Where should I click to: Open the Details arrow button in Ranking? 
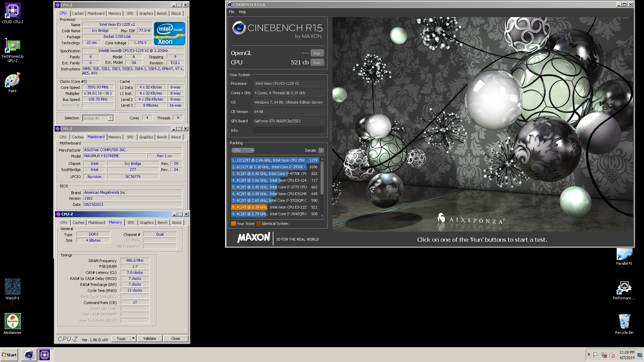[321, 150]
